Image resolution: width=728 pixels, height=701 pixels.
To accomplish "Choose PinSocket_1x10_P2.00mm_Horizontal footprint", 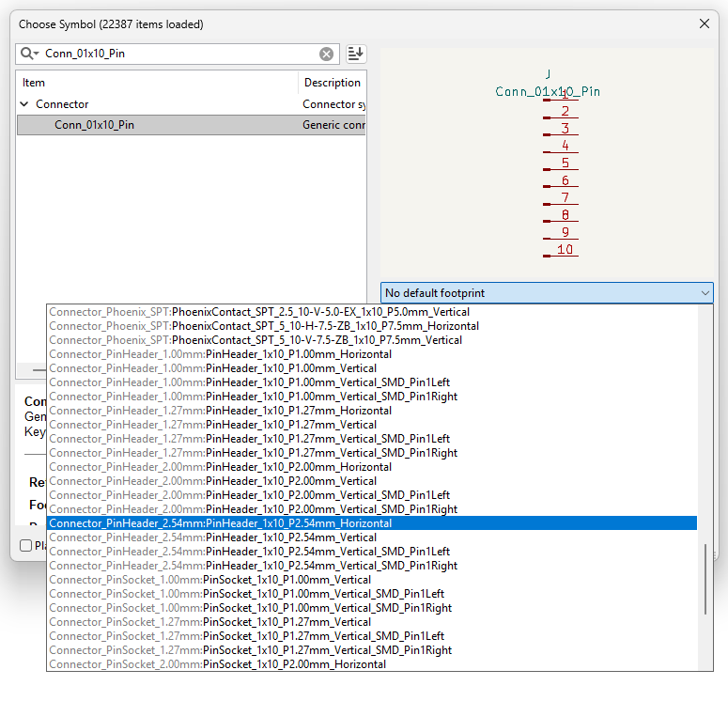I will (x=294, y=664).
